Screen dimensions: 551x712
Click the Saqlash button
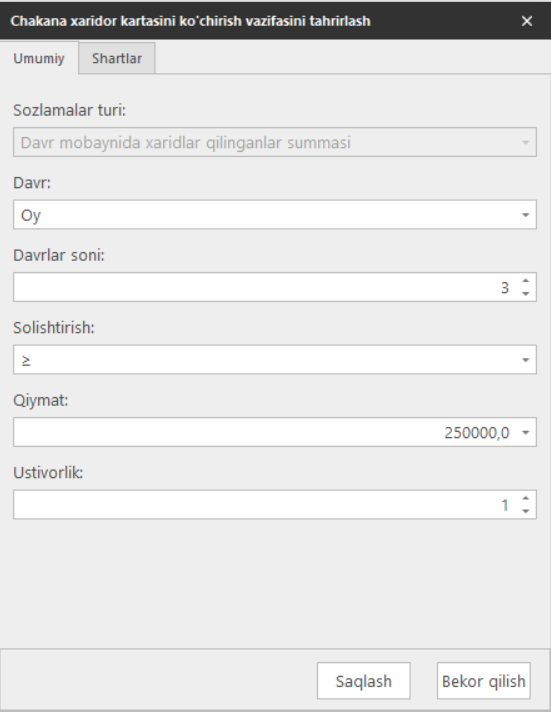[364, 681]
